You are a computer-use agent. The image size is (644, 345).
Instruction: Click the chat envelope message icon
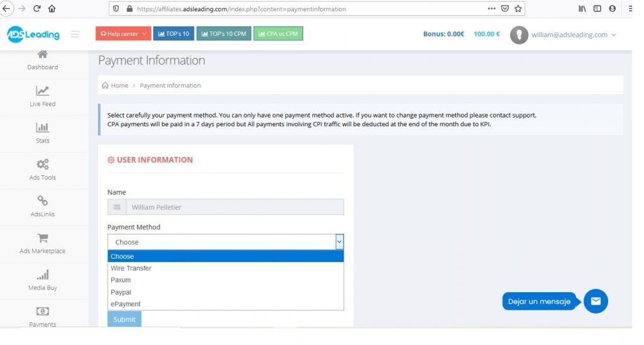(596, 301)
